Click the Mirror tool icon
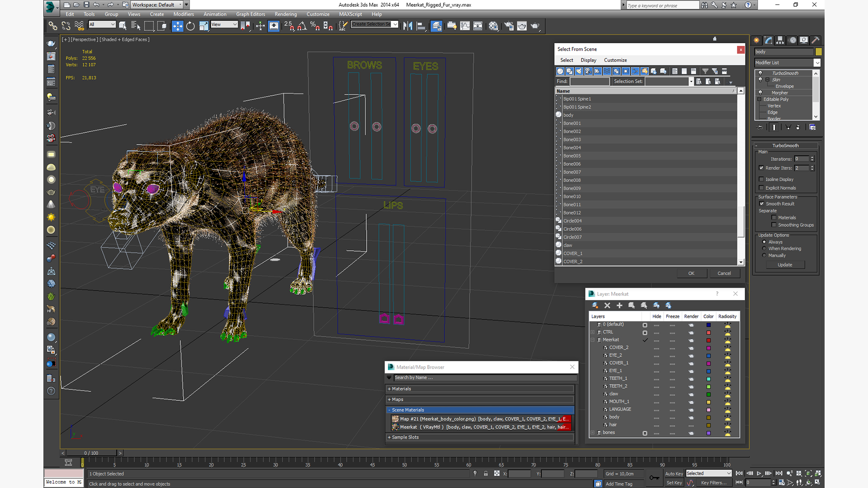 coord(408,26)
